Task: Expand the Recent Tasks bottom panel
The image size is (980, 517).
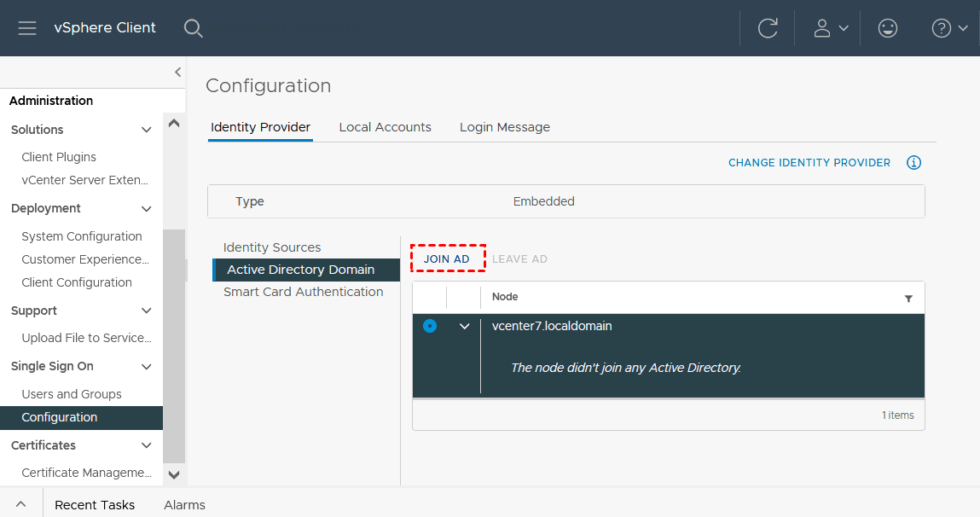Action: [20, 504]
